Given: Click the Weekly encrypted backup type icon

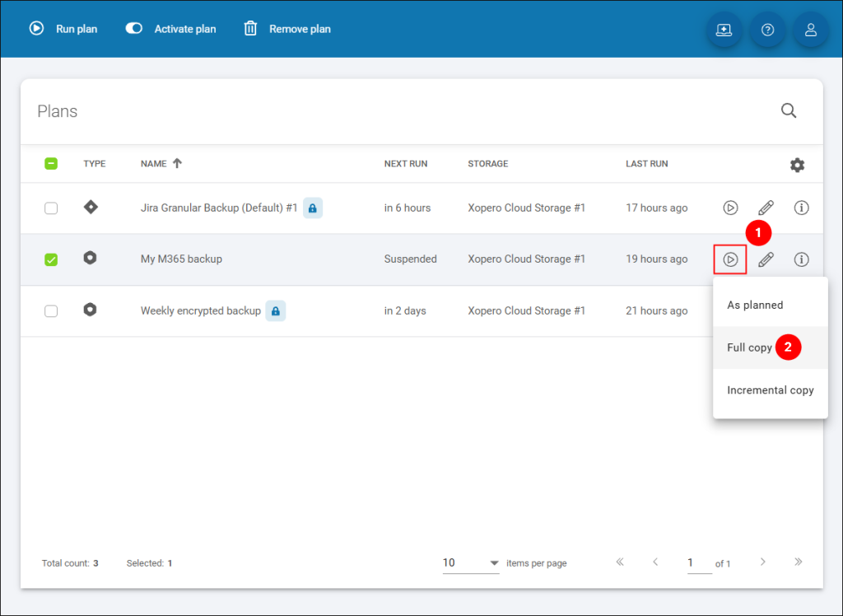Looking at the screenshot, I should point(90,310).
